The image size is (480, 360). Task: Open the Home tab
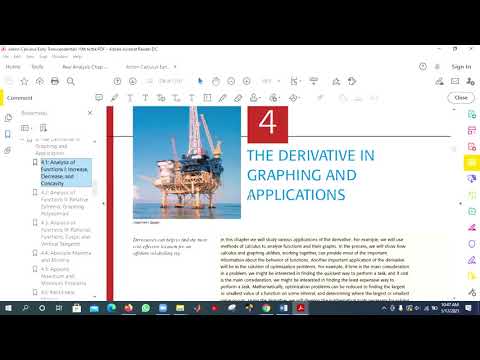[13, 67]
